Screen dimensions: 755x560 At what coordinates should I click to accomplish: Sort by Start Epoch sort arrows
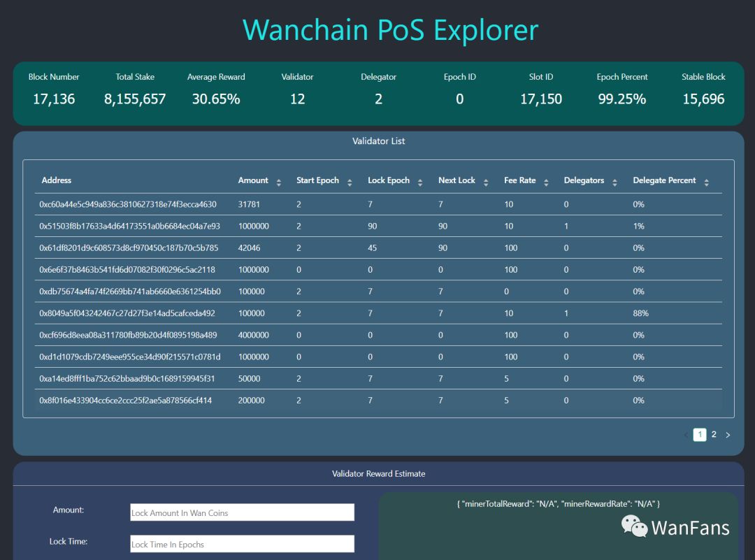pos(350,182)
